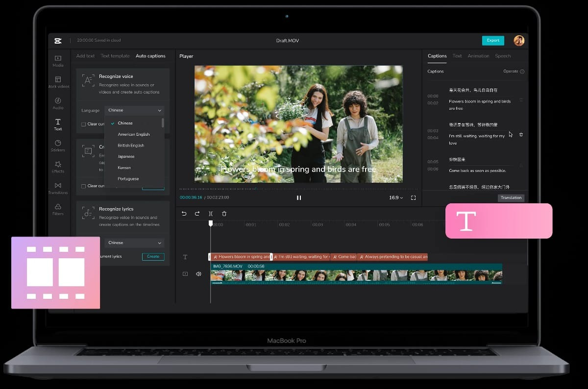Open the Recognize voice Language dropdown
Screen dimensions: 588x389
(134, 110)
